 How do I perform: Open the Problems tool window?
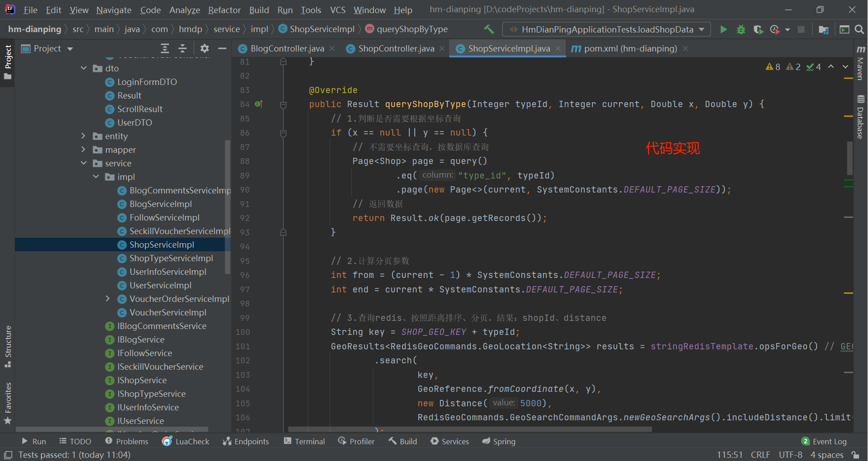(x=127, y=442)
